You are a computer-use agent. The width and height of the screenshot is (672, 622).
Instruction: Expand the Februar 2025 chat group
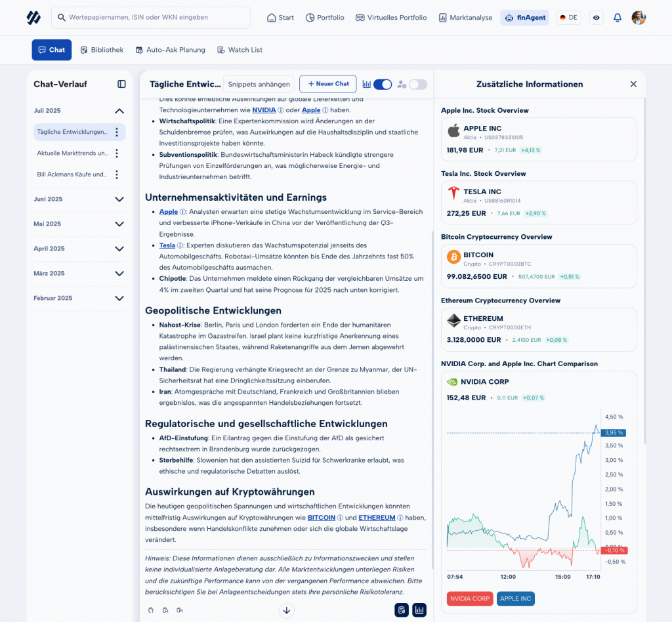tap(119, 298)
